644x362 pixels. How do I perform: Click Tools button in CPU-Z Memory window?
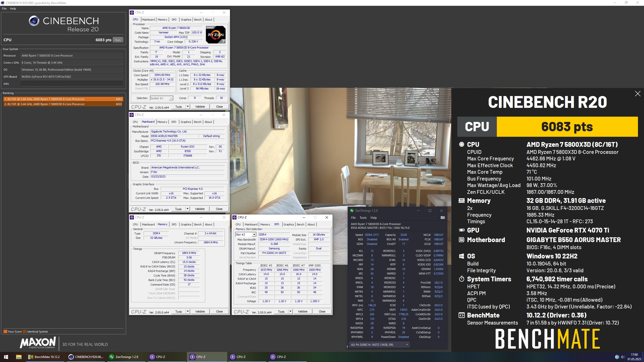pyautogui.click(x=179, y=311)
